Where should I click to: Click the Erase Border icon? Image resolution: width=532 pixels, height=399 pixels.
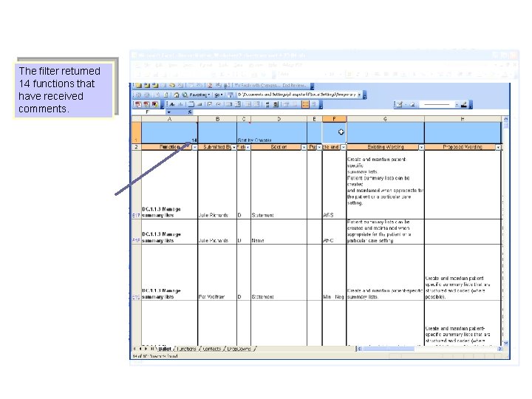pyautogui.click(x=412, y=104)
